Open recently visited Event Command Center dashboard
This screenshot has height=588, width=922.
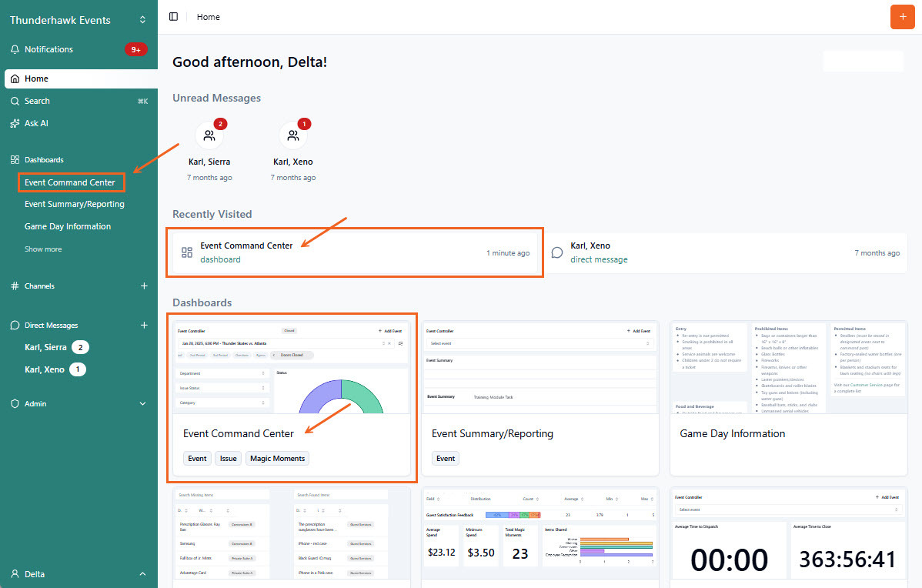355,253
